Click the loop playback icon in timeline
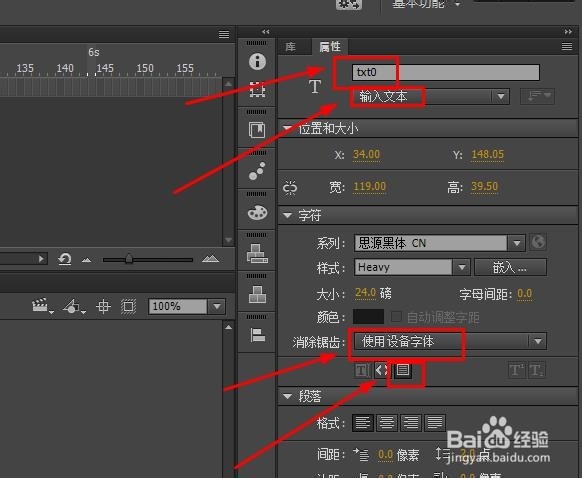The width and height of the screenshot is (582, 478). [65, 259]
